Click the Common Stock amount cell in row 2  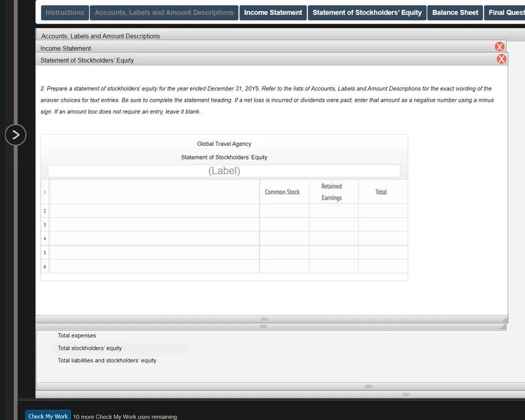point(284,210)
